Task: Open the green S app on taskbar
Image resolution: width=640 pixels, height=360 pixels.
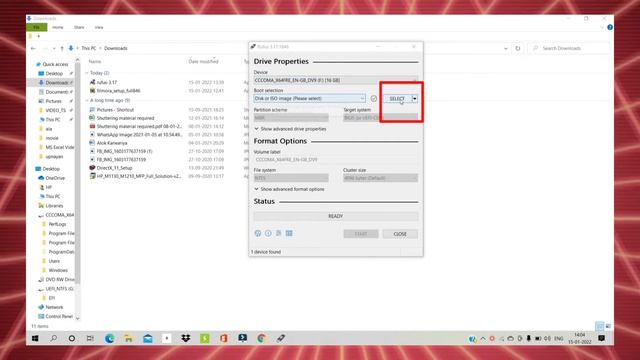Action: coord(205,338)
